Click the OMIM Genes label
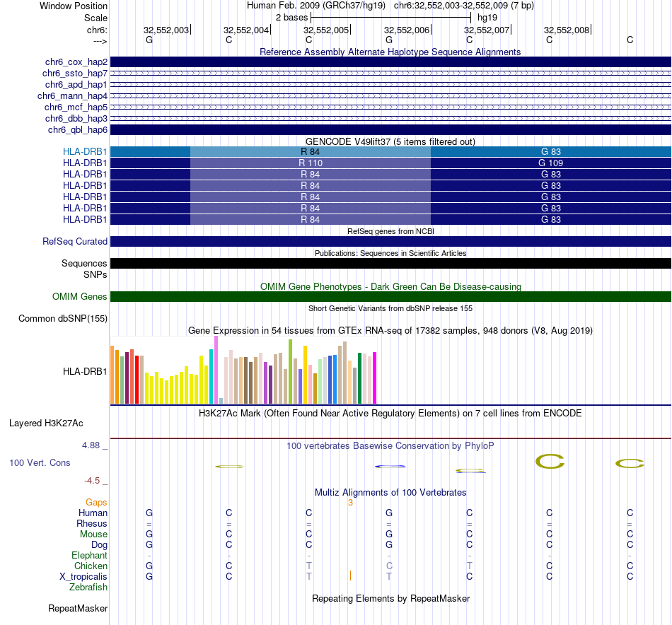 point(80,296)
